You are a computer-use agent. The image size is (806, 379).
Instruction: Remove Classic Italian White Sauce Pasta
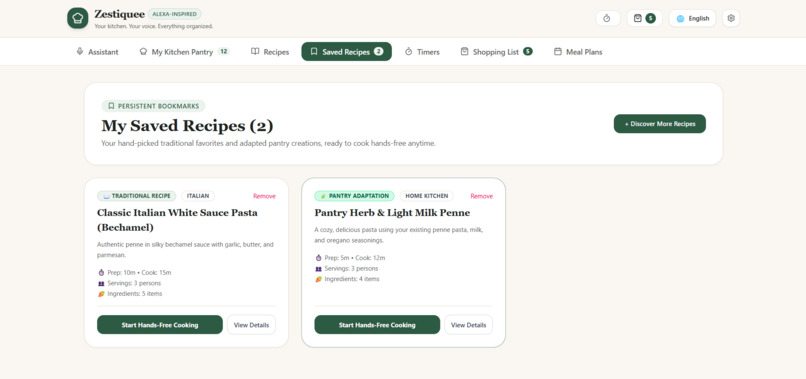pyautogui.click(x=264, y=196)
